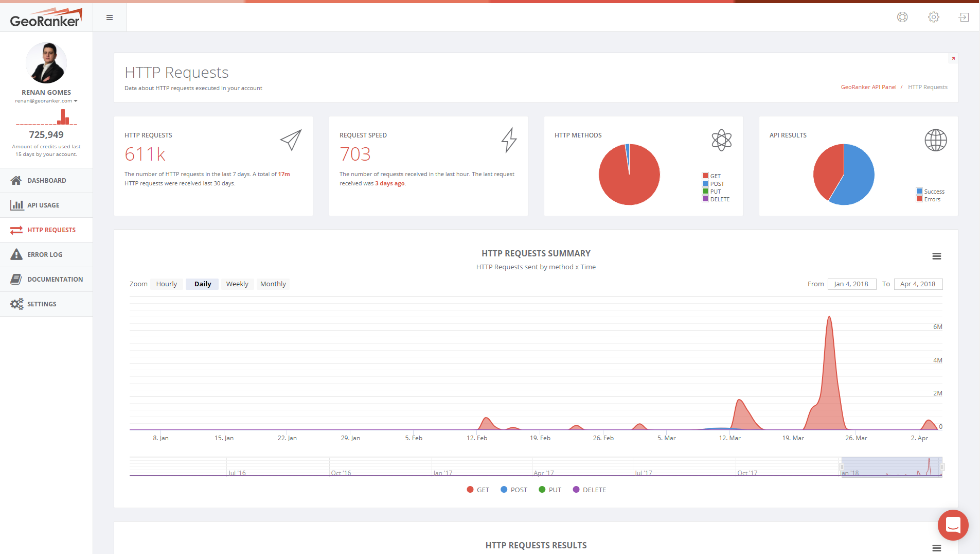Click the credits usage sparkline chart

coord(46,117)
